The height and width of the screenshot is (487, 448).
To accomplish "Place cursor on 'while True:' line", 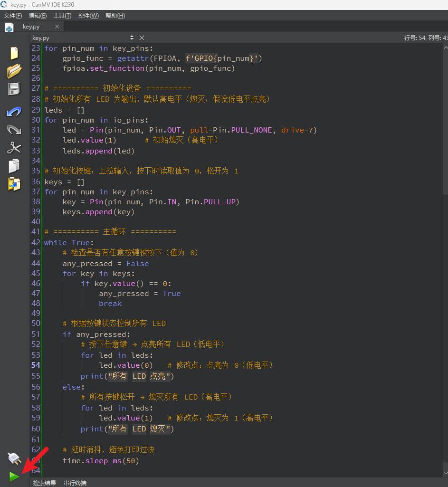I will [68, 243].
